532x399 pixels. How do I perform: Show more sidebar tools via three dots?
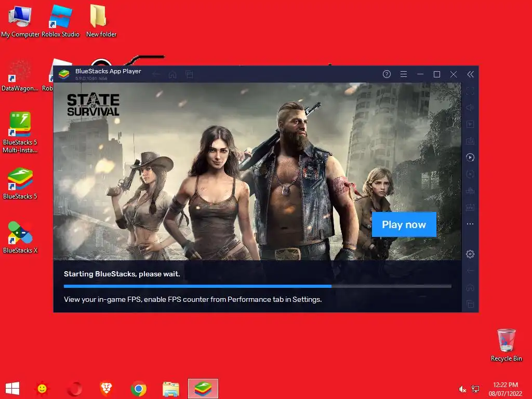470,224
